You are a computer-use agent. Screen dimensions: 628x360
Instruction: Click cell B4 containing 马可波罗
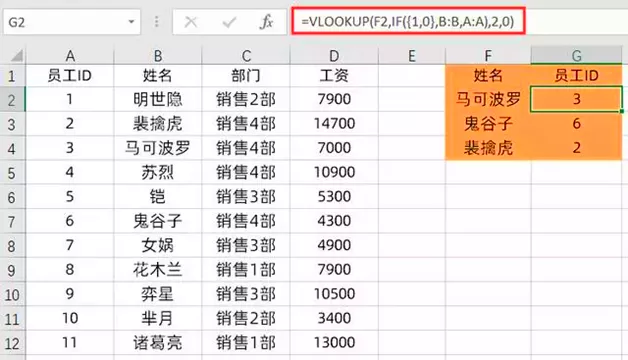pos(158,148)
